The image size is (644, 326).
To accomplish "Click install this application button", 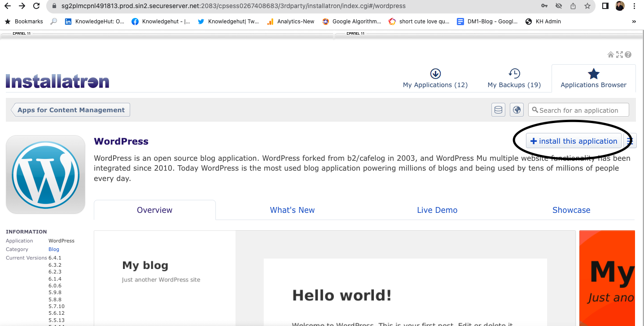I will pyautogui.click(x=574, y=141).
